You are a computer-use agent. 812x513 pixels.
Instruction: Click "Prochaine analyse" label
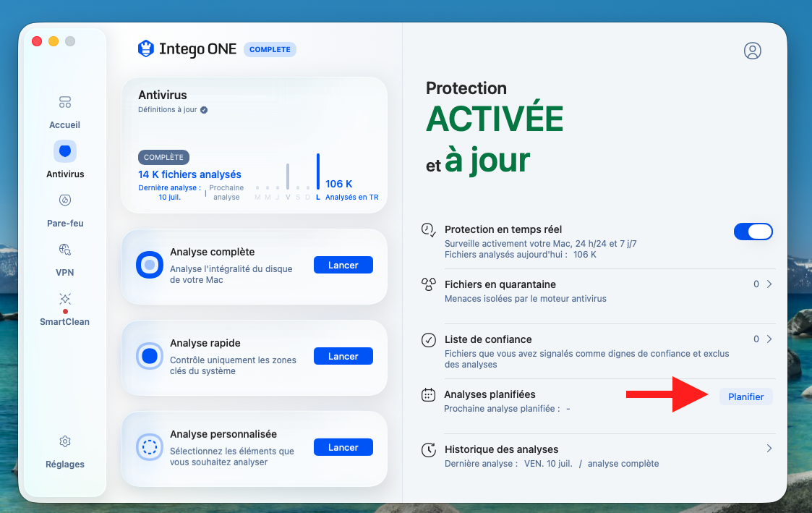[226, 192]
